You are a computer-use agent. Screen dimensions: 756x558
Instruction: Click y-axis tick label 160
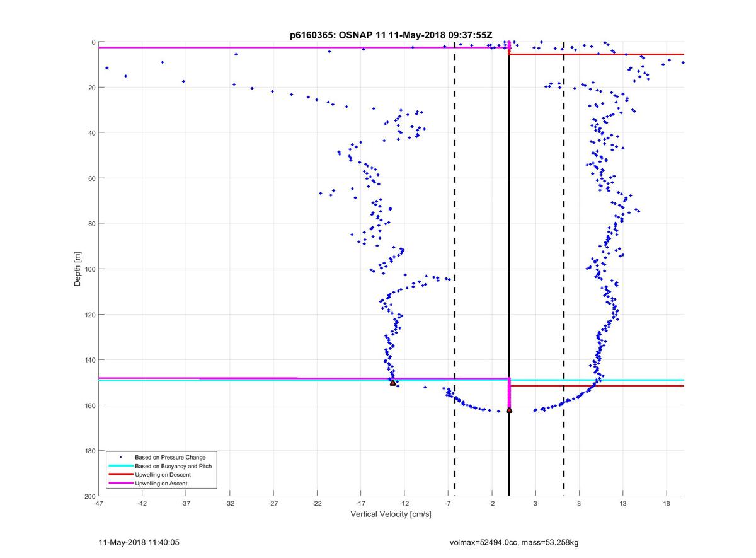coord(89,405)
